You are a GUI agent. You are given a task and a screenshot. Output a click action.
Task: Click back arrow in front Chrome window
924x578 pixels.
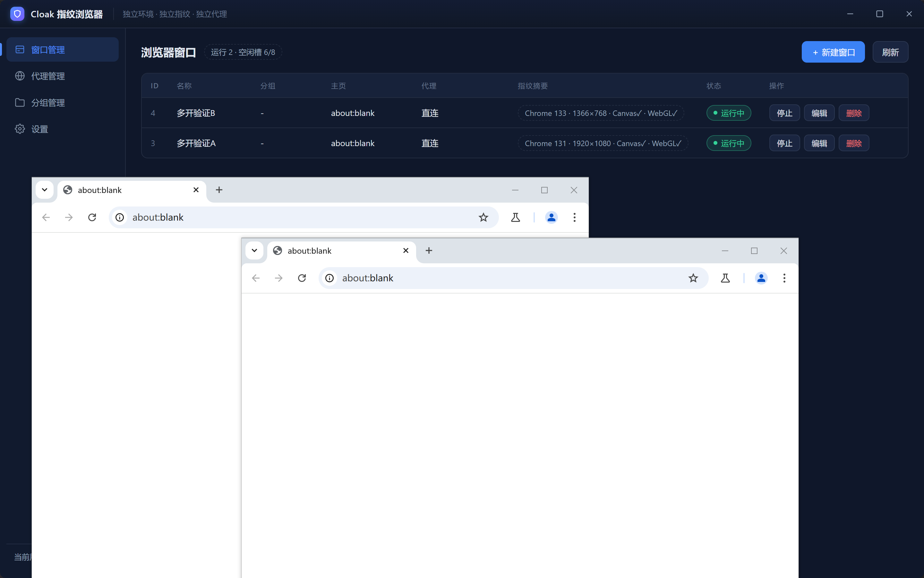(x=256, y=278)
